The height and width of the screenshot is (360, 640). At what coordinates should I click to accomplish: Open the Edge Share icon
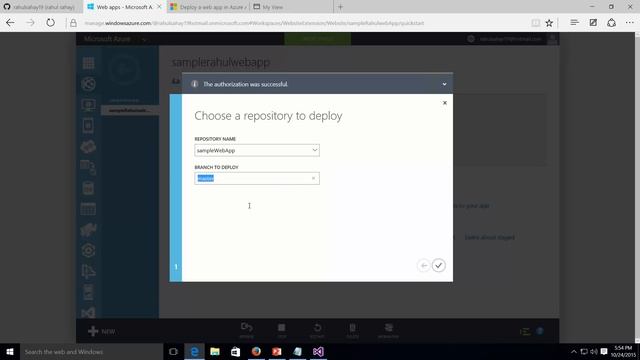point(611,23)
